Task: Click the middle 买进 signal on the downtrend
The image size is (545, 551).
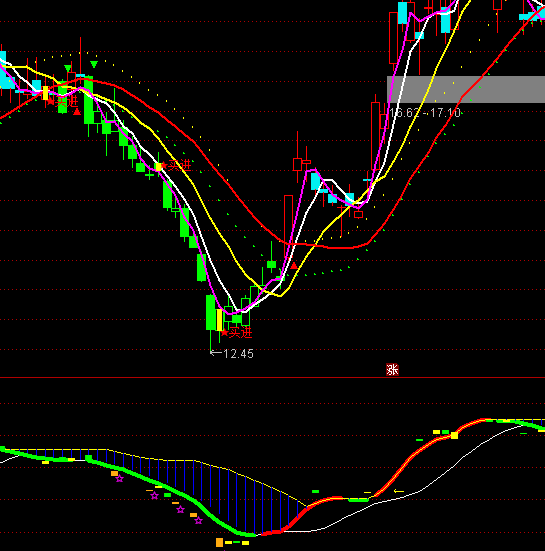Action: [x=180, y=165]
